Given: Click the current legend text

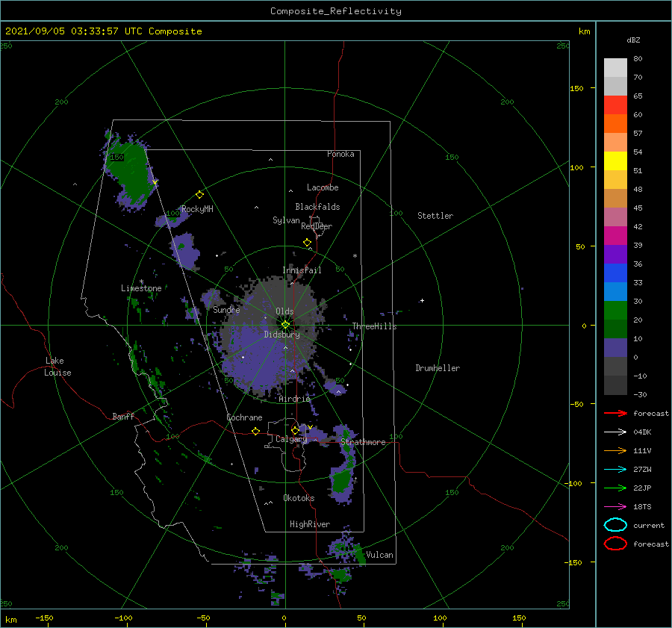Looking at the screenshot, I should pyautogui.click(x=648, y=526).
